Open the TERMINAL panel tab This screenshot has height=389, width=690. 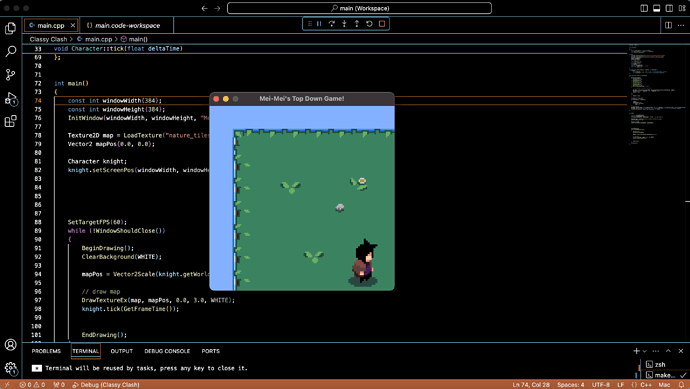coord(85,351)
